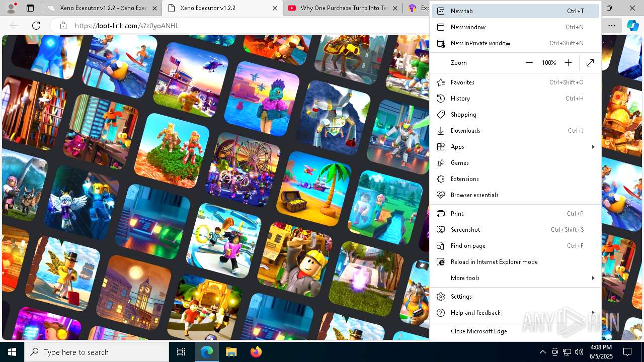Click the History clock icon
Screen dimensions: 644x362
coord(441,99)
